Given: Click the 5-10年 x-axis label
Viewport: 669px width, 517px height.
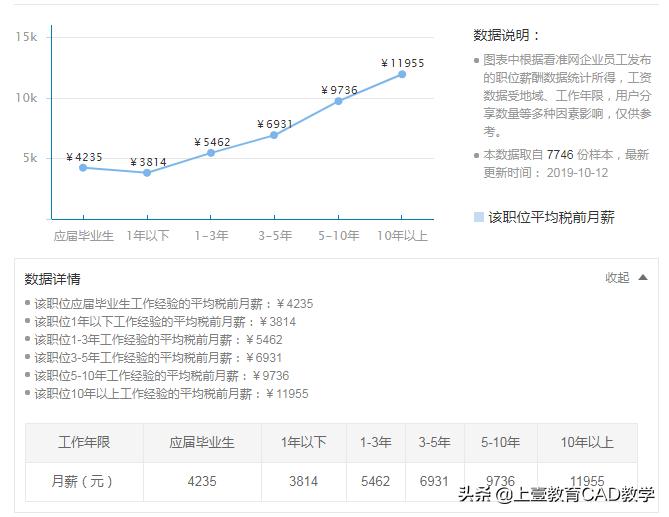Looking at the screenshot, I should tap(339, 235).
